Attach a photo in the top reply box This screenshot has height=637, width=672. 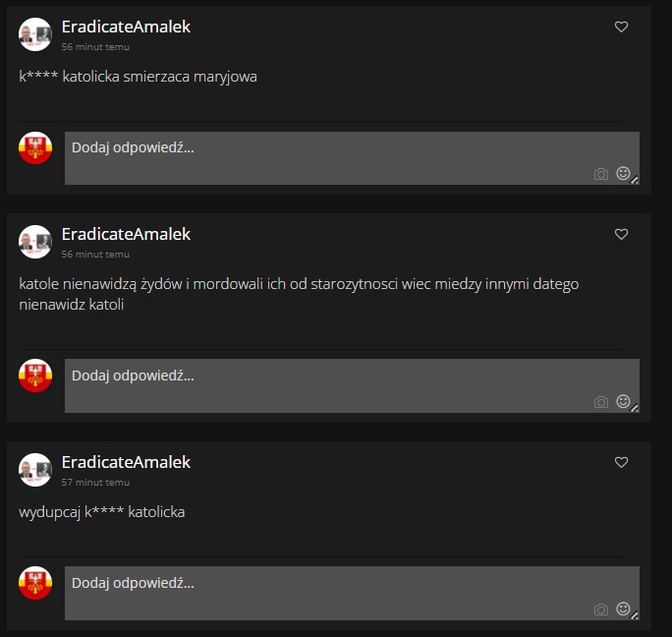tap(601, 174)
